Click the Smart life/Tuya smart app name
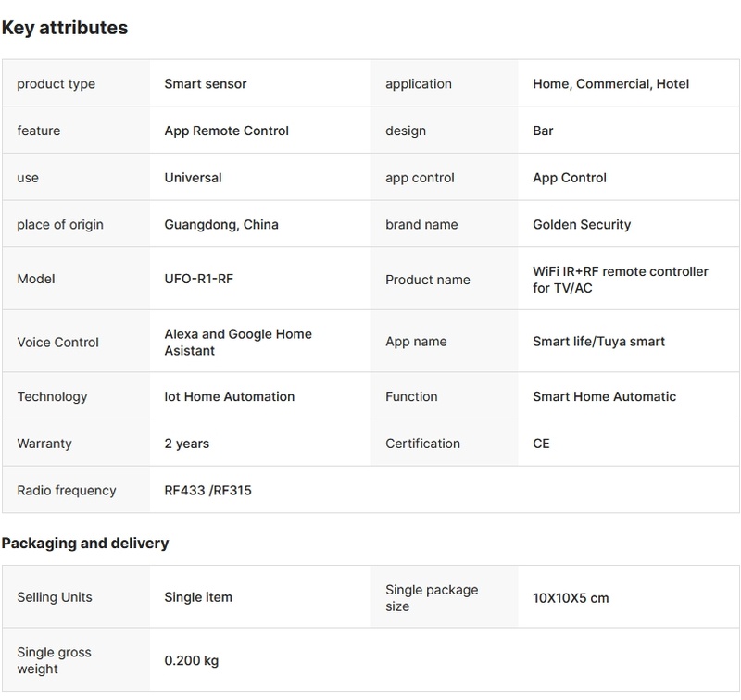The height and width of the screenshot is (700, 741). 599,342
